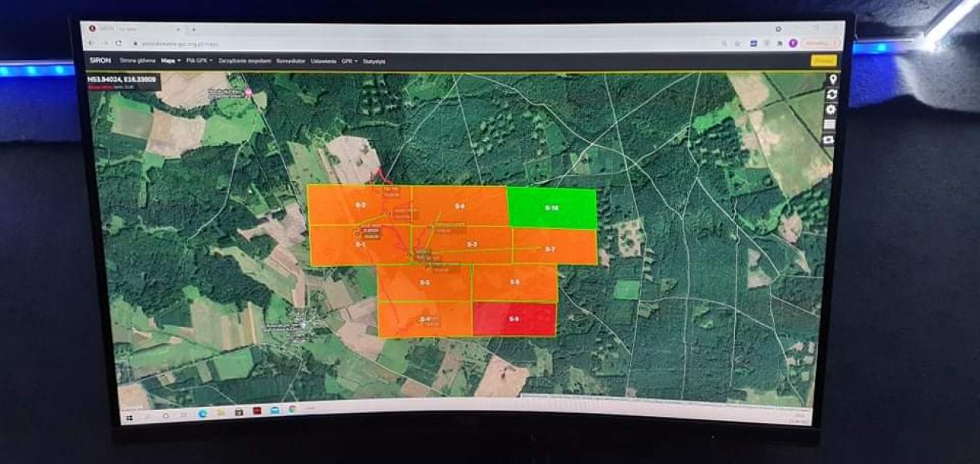The image size is (980, 464).
Task: Select the red S-9 search sector
Action: (514, 319)
